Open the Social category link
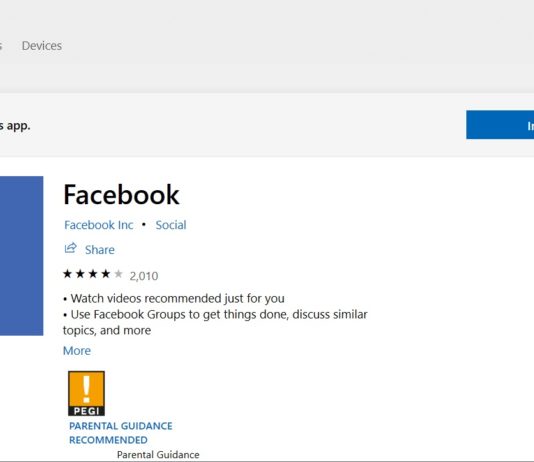Viewport: 534px width, 462px height. click(171, 225)
